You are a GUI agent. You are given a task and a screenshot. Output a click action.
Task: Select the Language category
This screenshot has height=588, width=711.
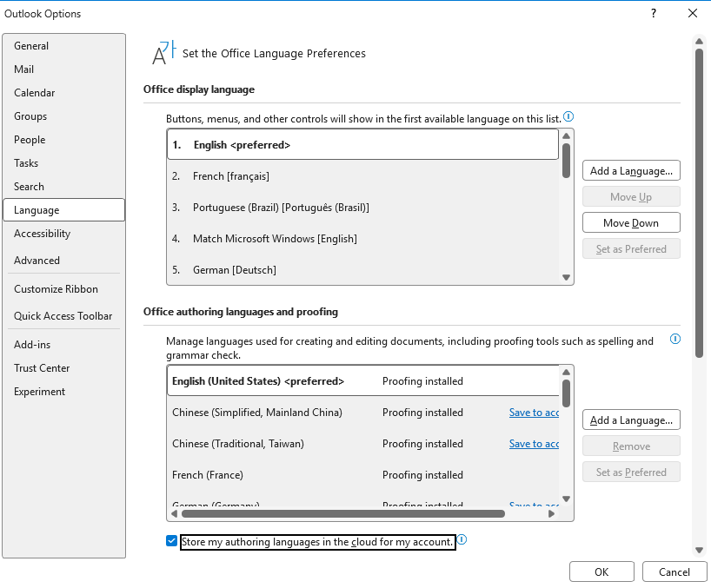pos(64,210)
